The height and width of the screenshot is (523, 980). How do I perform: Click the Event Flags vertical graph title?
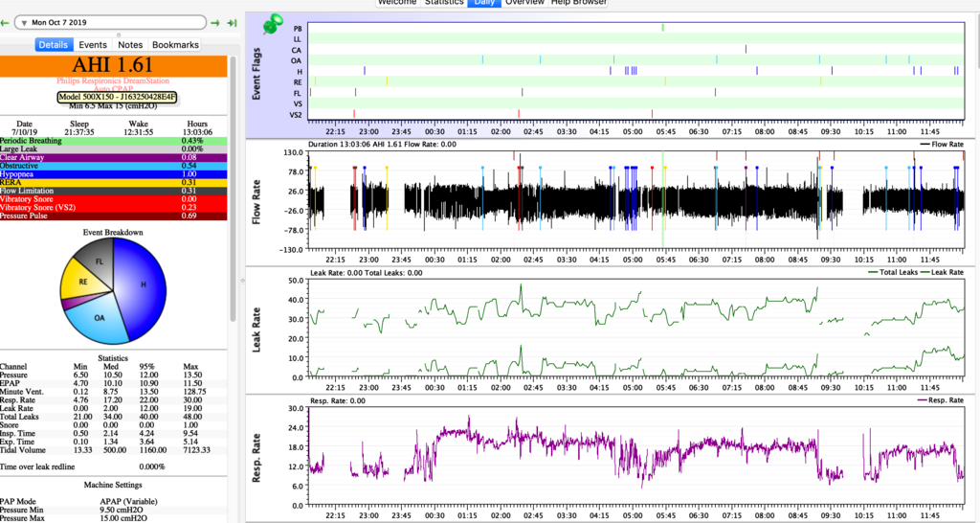click(x=256, y=75)
